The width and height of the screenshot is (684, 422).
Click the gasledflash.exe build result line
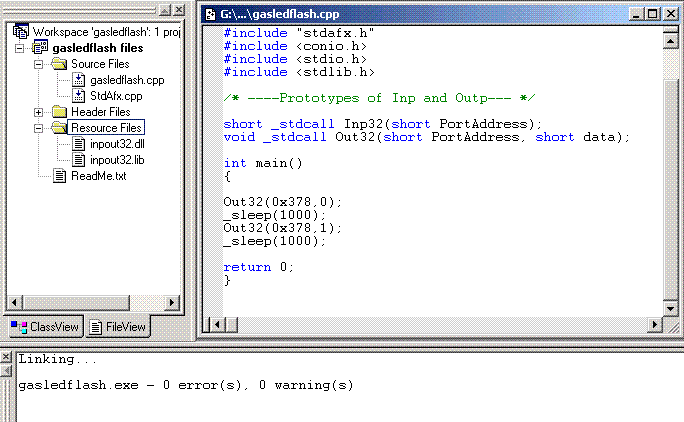[186, 385]
